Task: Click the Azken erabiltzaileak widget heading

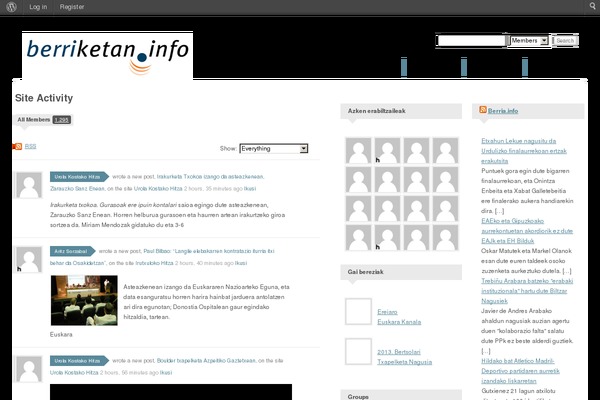Action: coord(377,111)
